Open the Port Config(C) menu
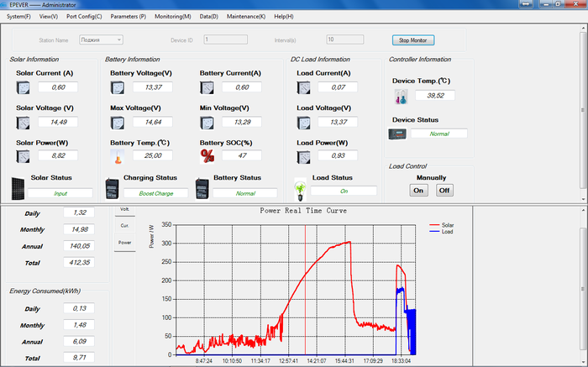Screen dimensions: 588x367 pos(84,16)
